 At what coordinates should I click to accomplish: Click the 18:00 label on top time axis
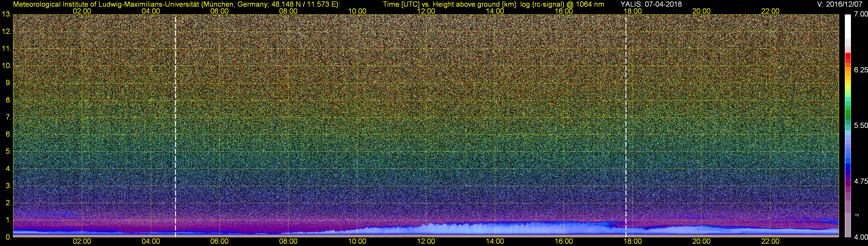(x=632, y=11)
